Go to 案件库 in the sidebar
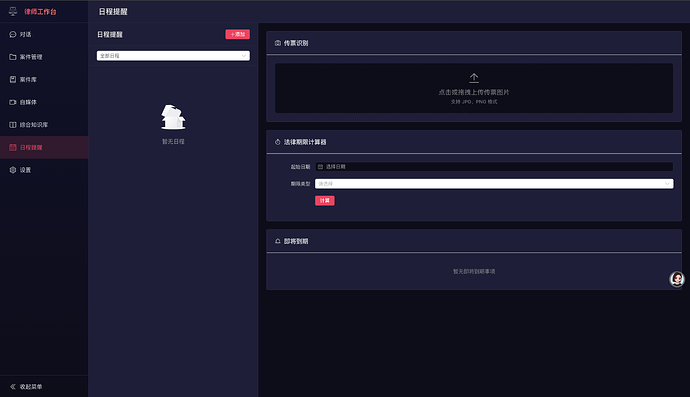This screenshot has width=690, height=397. click(44, 79)
